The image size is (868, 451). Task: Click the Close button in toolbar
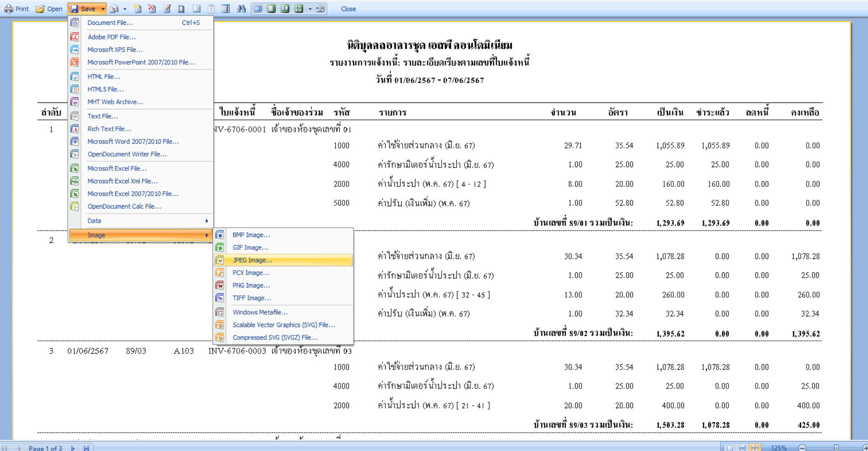pos(348,9)
